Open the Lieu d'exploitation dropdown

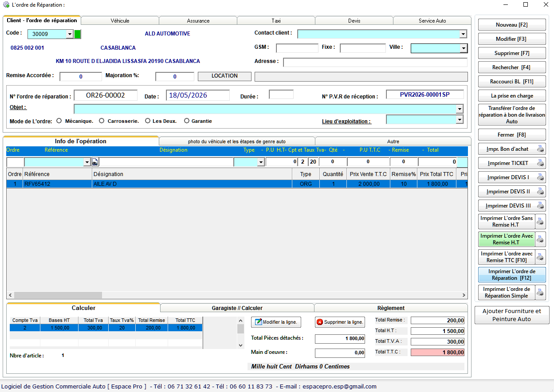(x=460, y=120)
